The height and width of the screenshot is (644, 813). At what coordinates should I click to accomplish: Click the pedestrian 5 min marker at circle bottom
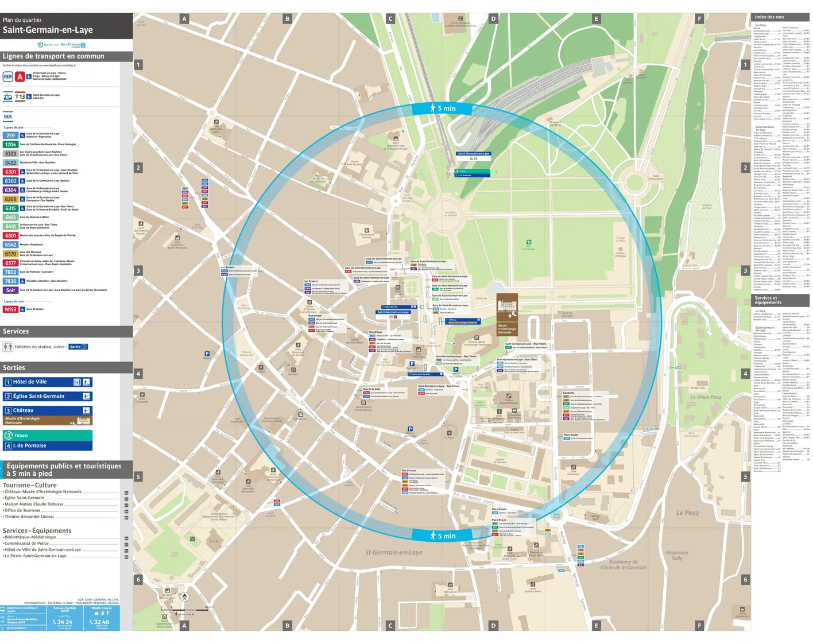(443, 536)
